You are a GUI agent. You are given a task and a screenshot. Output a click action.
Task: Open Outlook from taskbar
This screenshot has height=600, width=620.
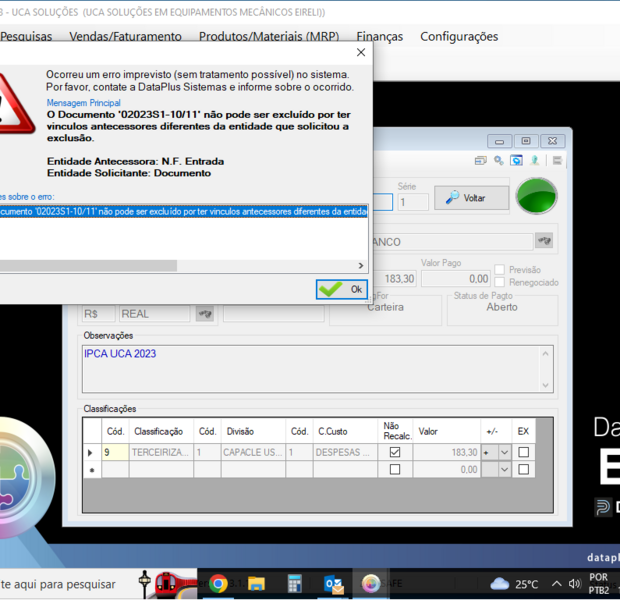333,584
